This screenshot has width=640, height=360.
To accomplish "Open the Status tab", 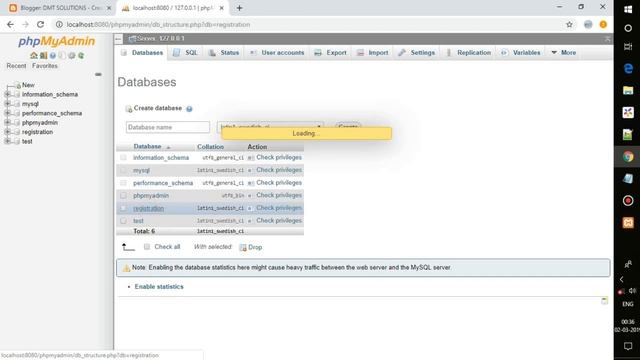I will [224, 53].
